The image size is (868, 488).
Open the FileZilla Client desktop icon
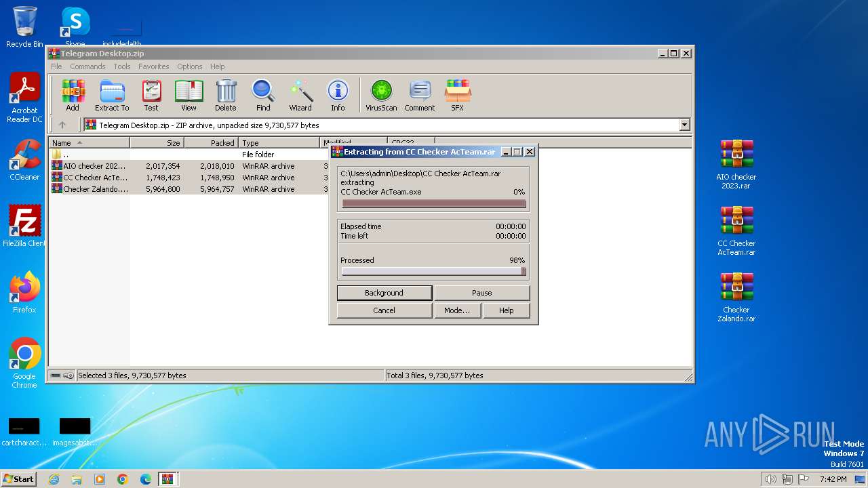pos(24,226)
